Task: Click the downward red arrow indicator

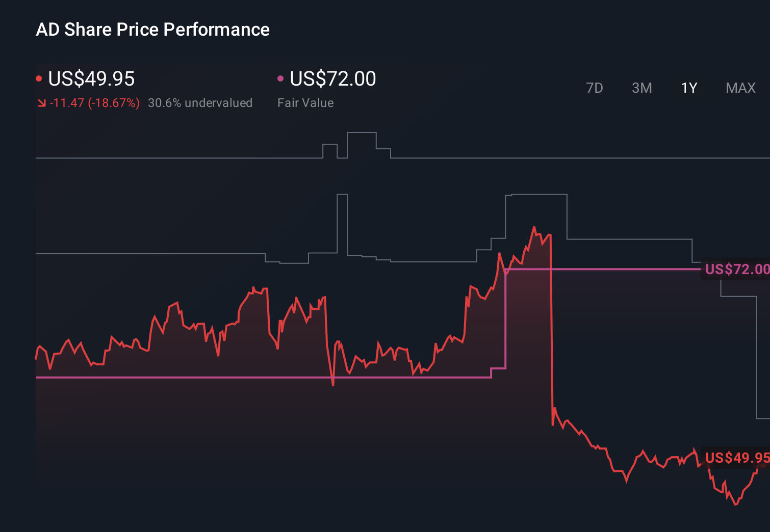Action: (42, 102)
